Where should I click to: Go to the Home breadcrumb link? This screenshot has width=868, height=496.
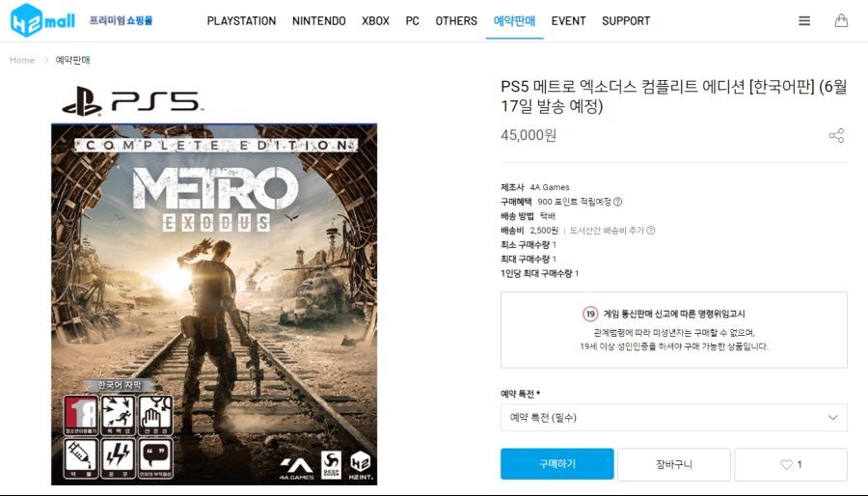coord(22,61)
